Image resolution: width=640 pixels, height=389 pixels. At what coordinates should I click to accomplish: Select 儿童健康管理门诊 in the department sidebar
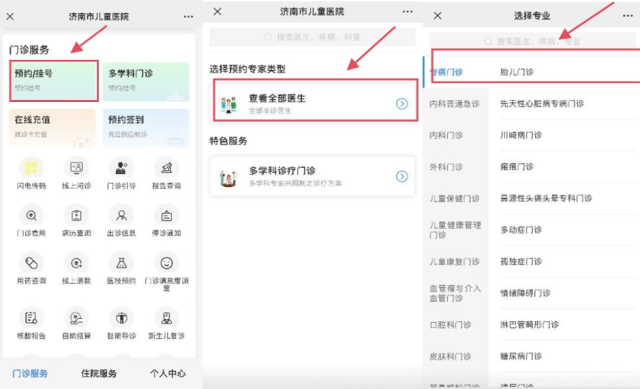[x=456, y=230]
